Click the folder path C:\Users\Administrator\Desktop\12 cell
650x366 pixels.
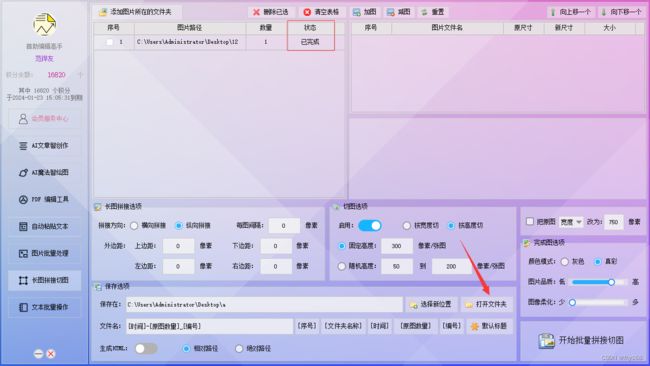point(189,42)
